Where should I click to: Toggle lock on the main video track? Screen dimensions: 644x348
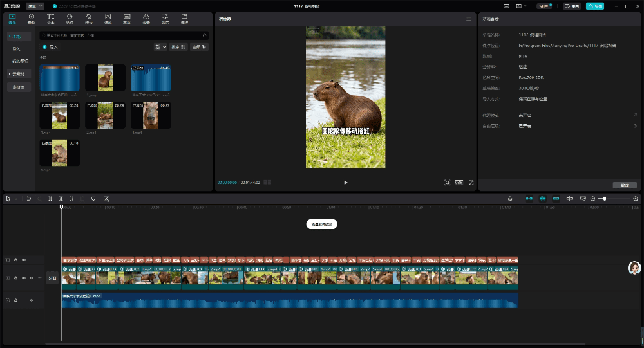[x=16, y=278]
